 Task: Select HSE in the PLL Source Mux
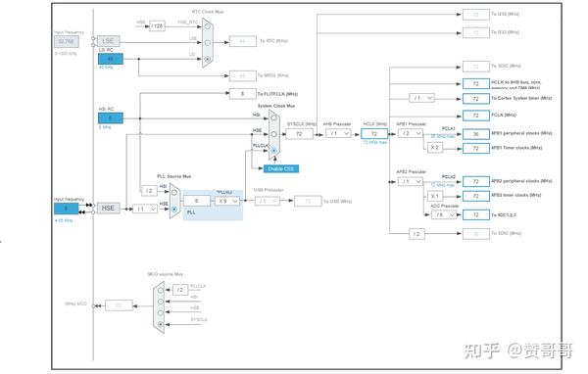pyautogui.click(x=174, y=210)
